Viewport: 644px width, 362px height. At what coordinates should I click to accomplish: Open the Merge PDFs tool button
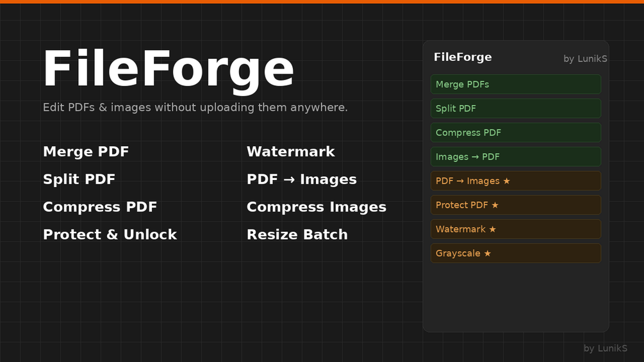point(516,84)
